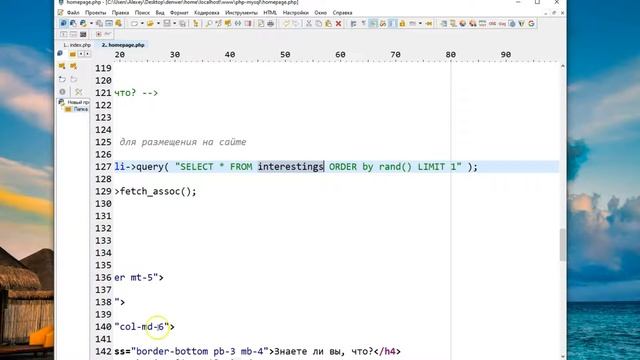640x360 pixels.
Task: Toggle the pilcrow special characters button
Action: (x=363, y=24)
